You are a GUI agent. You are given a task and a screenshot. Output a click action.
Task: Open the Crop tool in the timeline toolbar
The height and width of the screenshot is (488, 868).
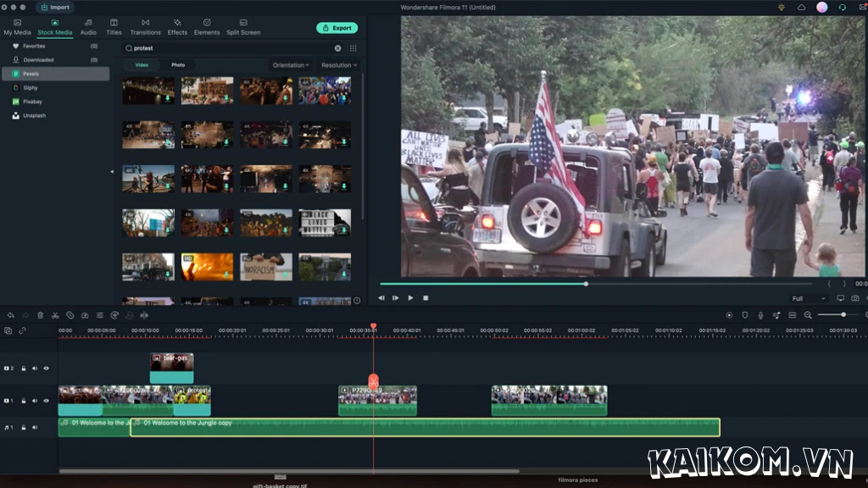[x=70, y=314]
